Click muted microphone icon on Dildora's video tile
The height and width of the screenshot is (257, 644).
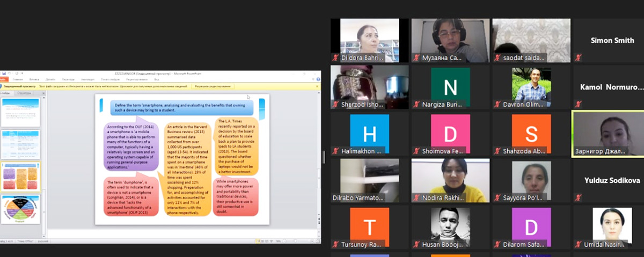[336, 58]
